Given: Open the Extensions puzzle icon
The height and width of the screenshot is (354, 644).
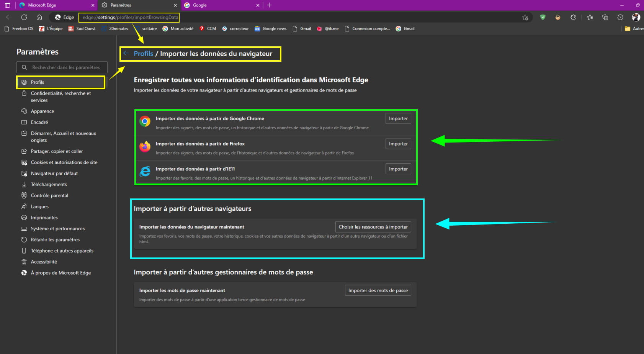Looking at the screenshot, I should 573,17.
